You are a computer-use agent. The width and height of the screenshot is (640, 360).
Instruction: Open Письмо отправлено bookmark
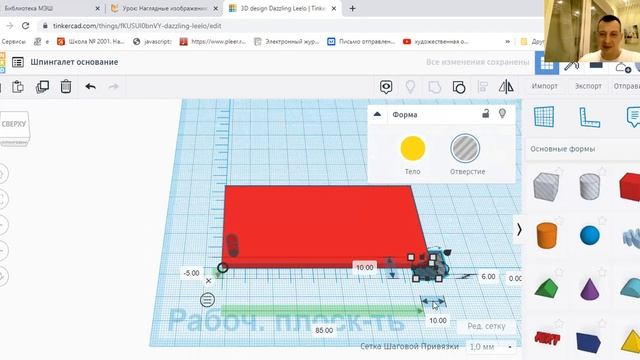[x=362, y=41]
